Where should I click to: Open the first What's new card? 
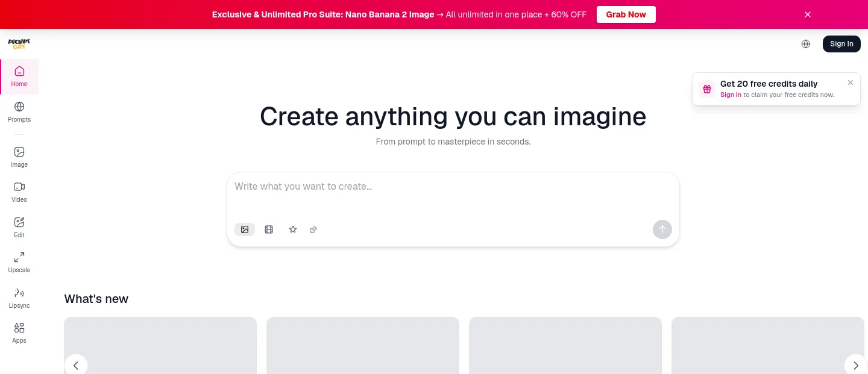click(x=160, y=346)
